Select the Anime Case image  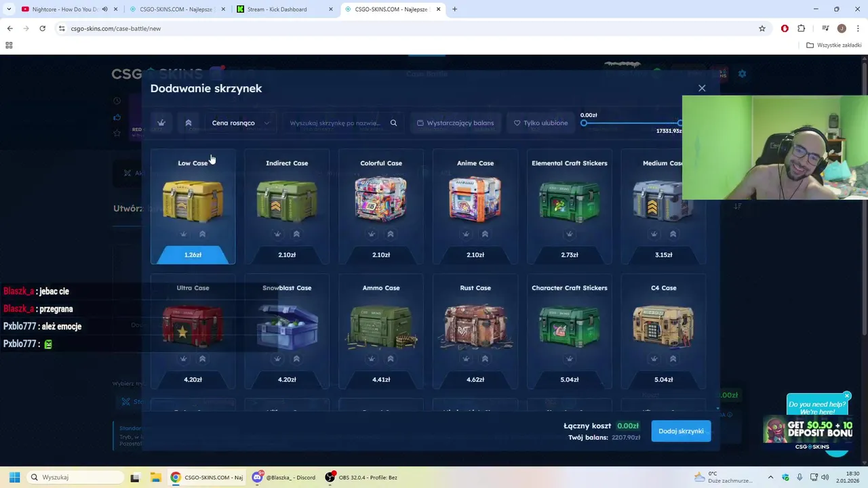tap(475, 199)
